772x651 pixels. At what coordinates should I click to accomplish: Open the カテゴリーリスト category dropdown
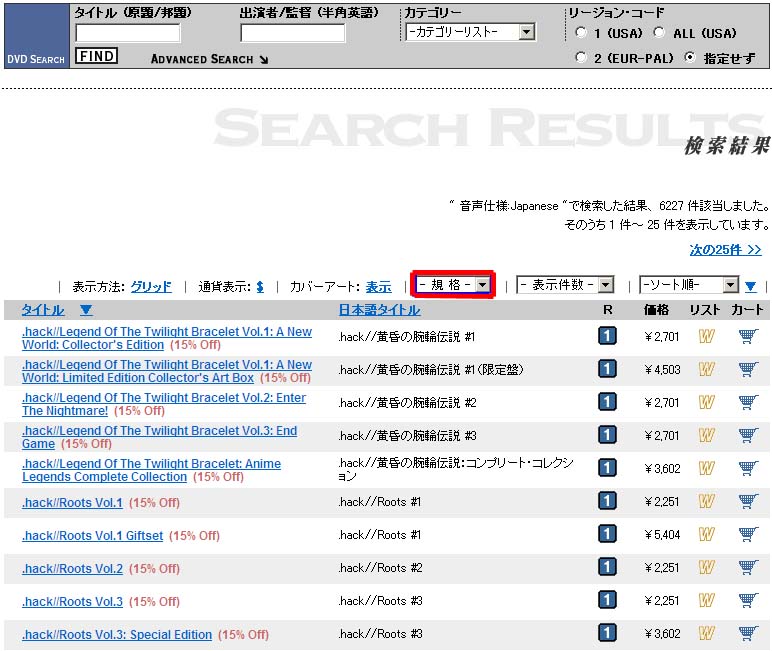tap(470, 32)
